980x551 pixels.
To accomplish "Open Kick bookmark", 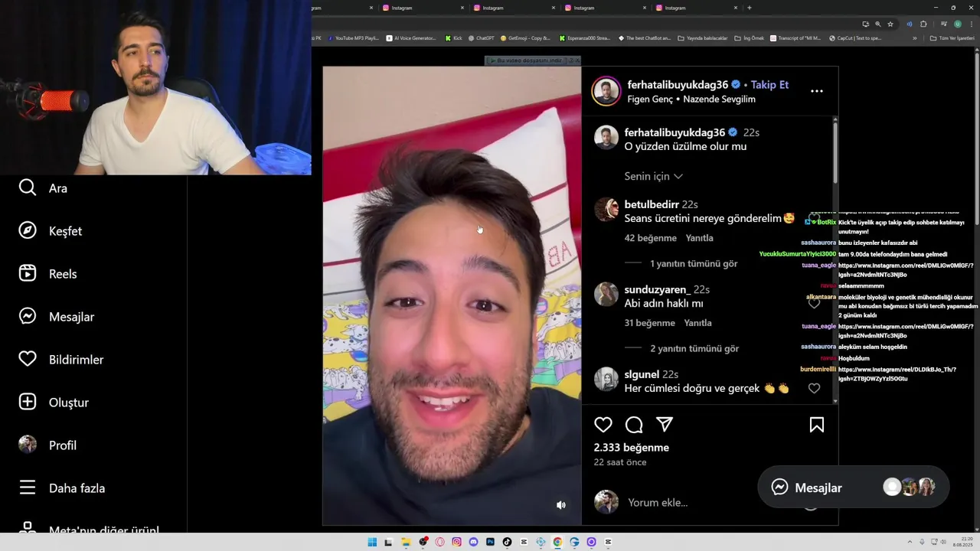I will click(453, 37).
